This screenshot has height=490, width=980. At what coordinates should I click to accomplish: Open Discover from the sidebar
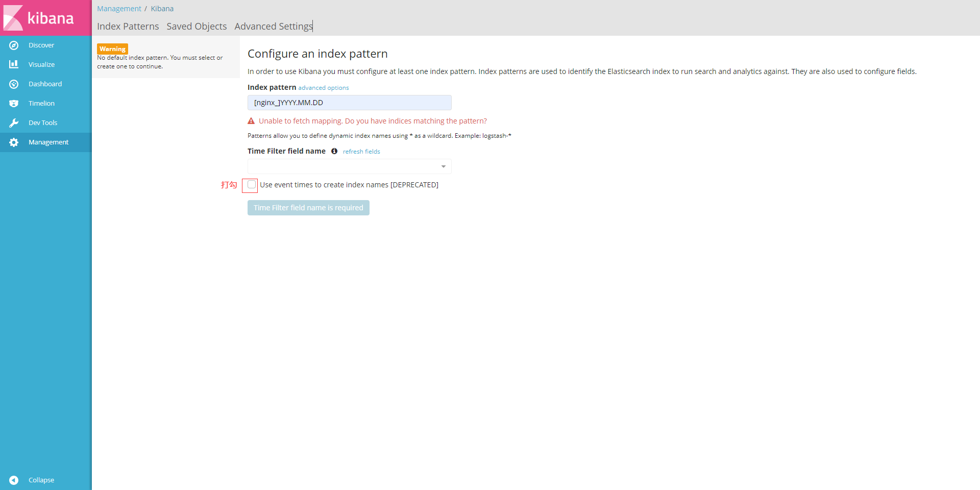41,45
